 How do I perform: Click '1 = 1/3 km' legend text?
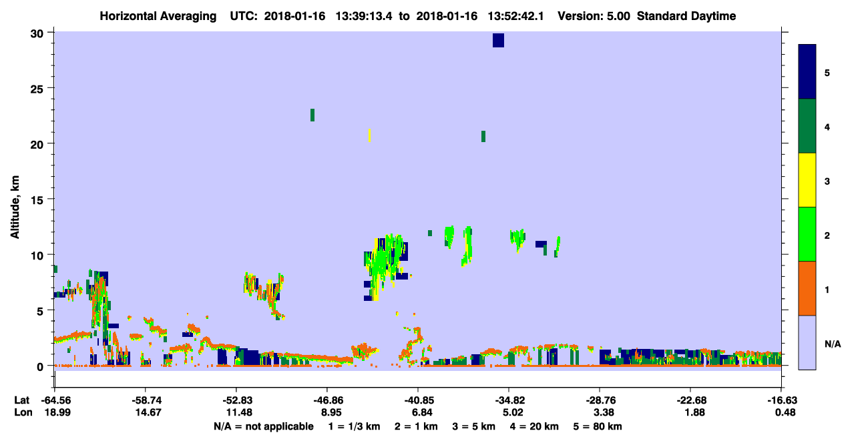pyautogui.click(x=355, y=426)
